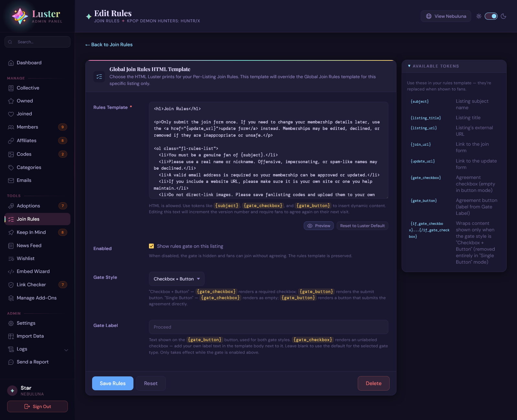Open Keep In Mind menu item
The height and width of the screenshot is (420, 517).
[37, 232]
